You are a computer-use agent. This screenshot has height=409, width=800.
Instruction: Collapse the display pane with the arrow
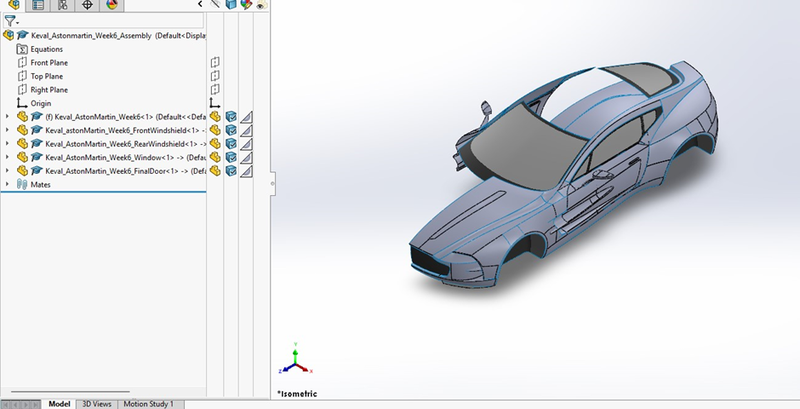200,4
